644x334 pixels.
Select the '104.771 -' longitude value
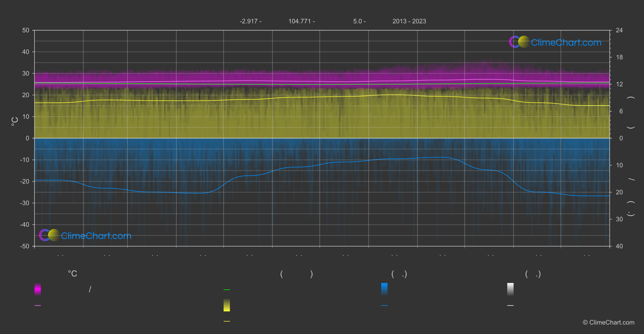point(302,21)
